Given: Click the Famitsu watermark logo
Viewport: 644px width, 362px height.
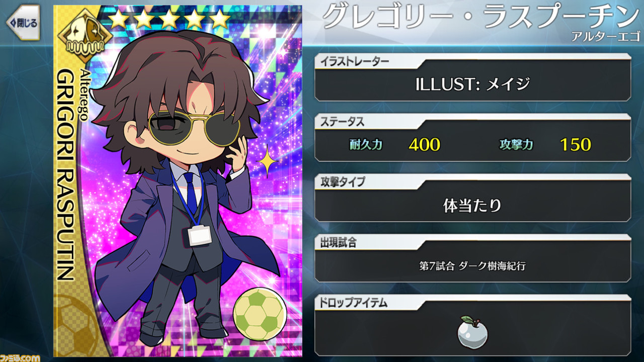Looking at the screenshot, I should pyautogui.click(x=20, y=357).
